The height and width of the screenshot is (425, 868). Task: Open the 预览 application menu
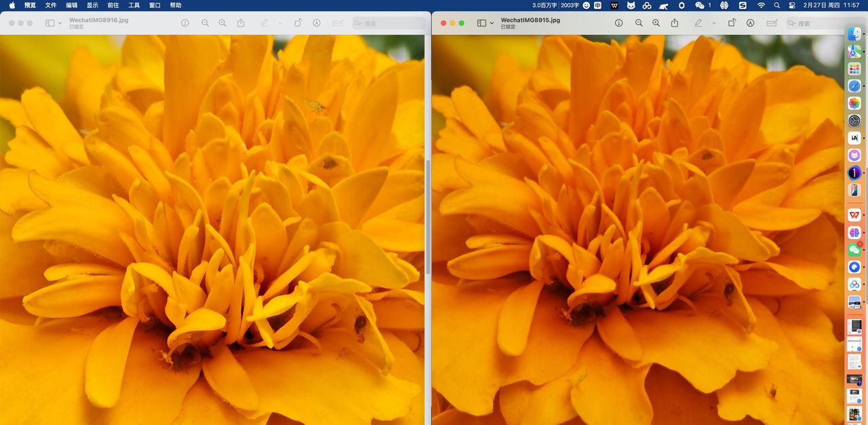pos(30,5)
